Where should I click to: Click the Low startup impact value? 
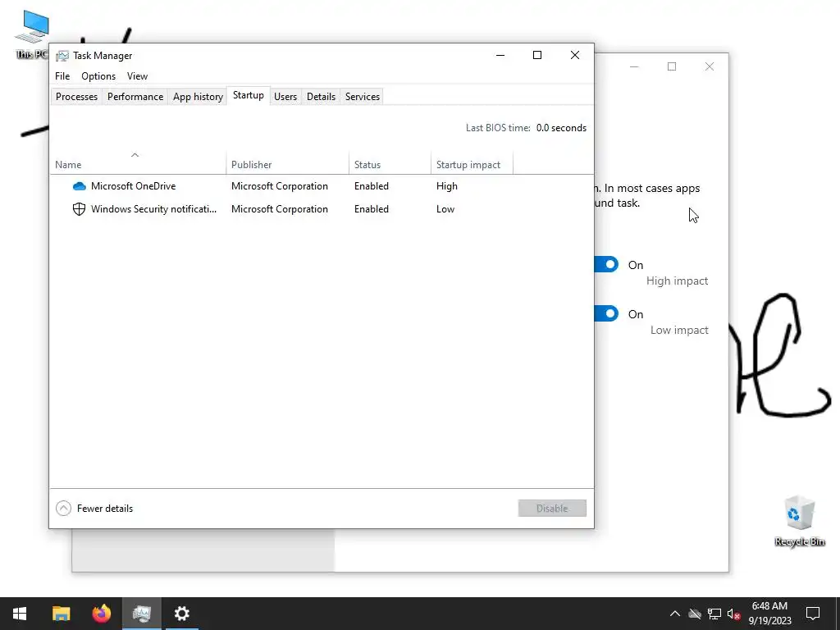pyautogui.click(x=445, y=209)
